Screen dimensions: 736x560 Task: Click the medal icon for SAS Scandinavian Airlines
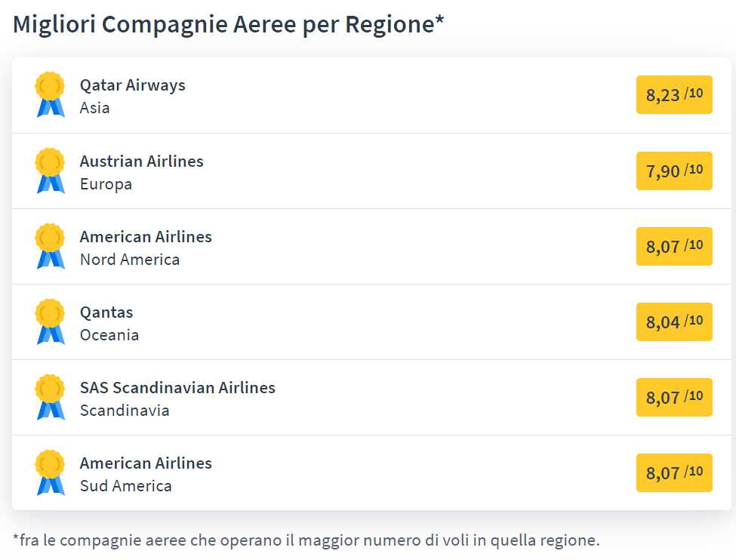point(51,397)
